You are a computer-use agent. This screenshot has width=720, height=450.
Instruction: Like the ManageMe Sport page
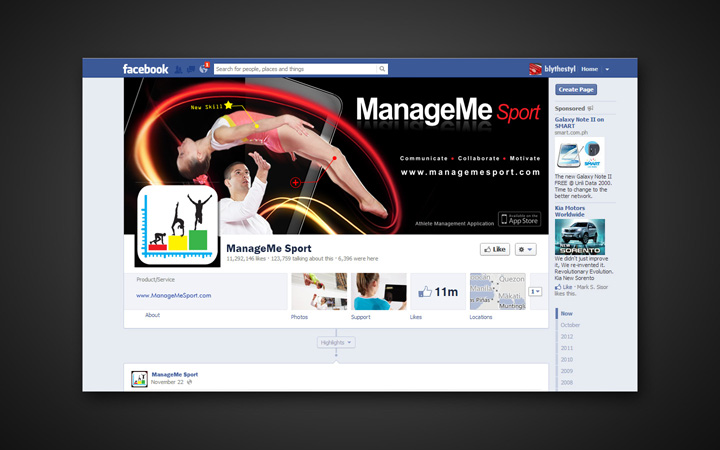(494, 249)
